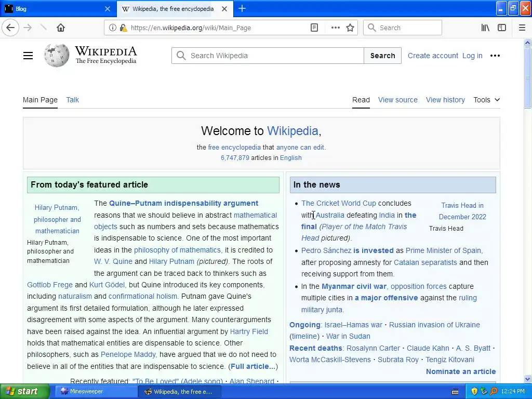The height and width of the screenshot is (399, 532).
Task: Click the page scrollbar up arrow
Action: coord(528,43)
